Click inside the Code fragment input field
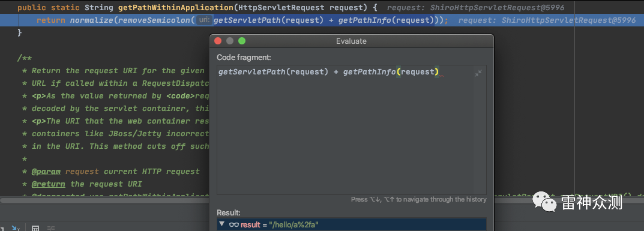This screenshot has width=644, height=231. click(352, 130)
